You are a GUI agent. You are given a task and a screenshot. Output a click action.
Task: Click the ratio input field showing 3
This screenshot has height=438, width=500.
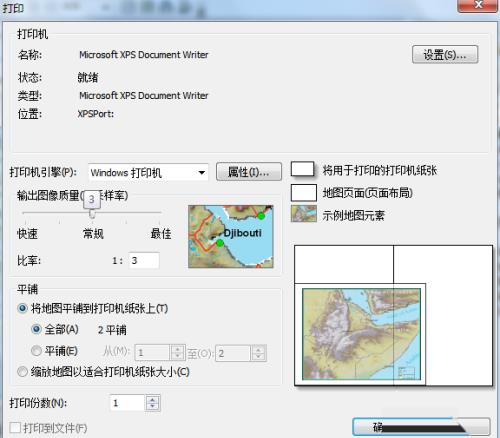(x=144, y=260)
